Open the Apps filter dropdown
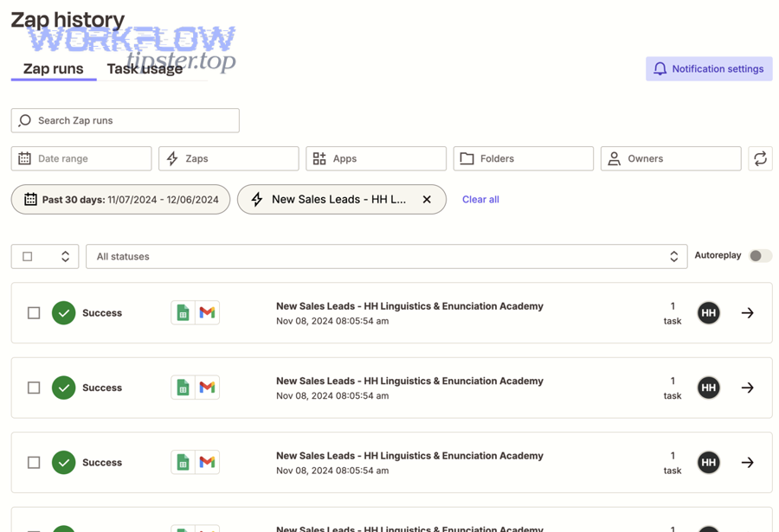 click(x=377, y=158)
